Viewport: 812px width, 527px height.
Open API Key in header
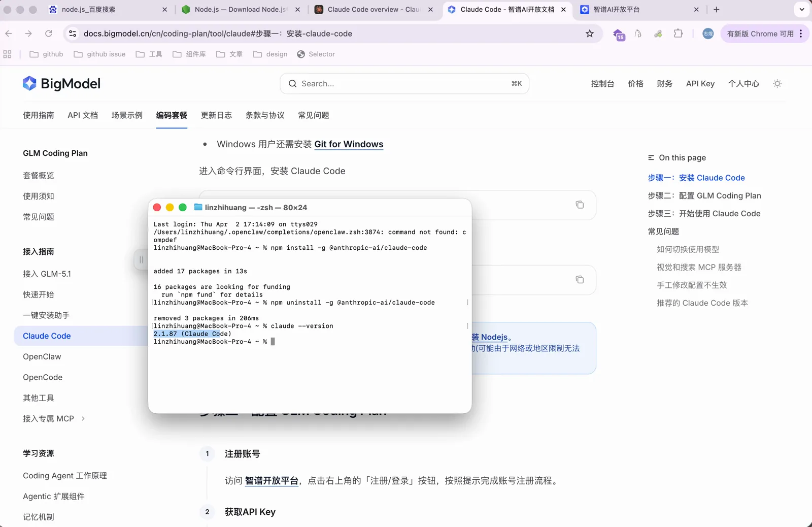point(700,84)
